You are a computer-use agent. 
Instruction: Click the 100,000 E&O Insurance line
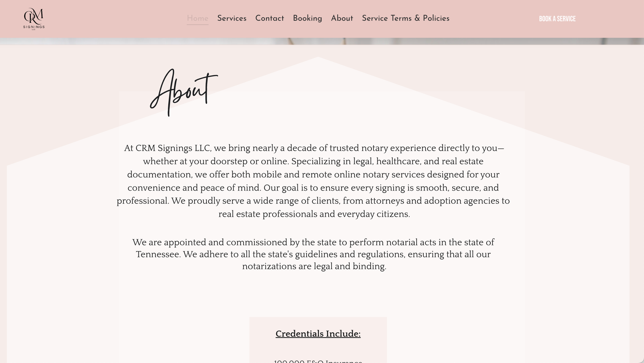coord(318,361)
